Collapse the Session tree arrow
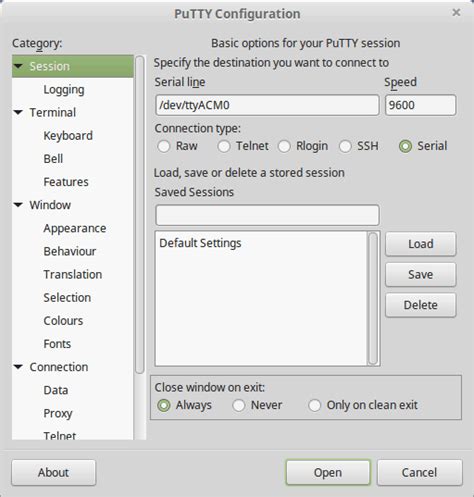Viewport: 474px width, 497px height. point(19,66)
